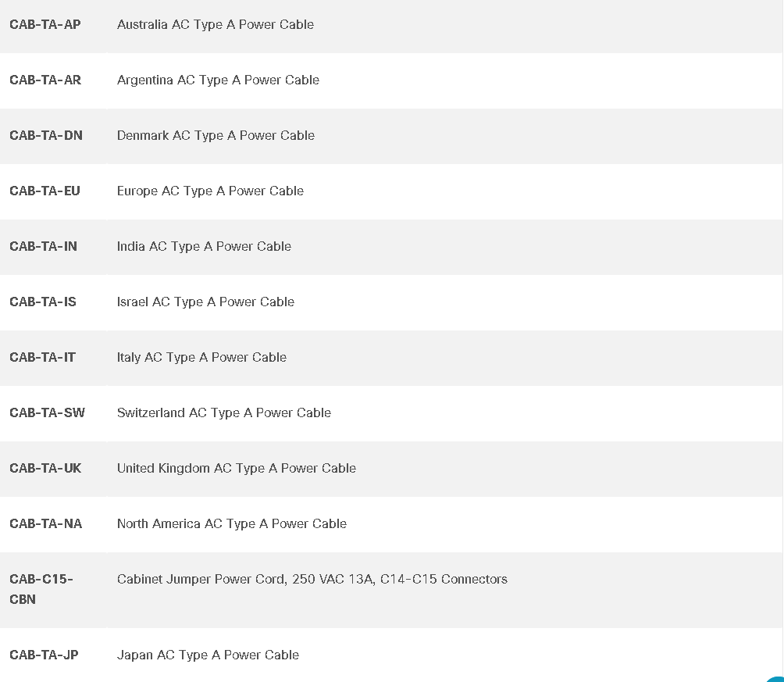This screenshot has height=682, width=784.
Task: Click the CAB-TA-JP product ID
Action: [44, 655]
